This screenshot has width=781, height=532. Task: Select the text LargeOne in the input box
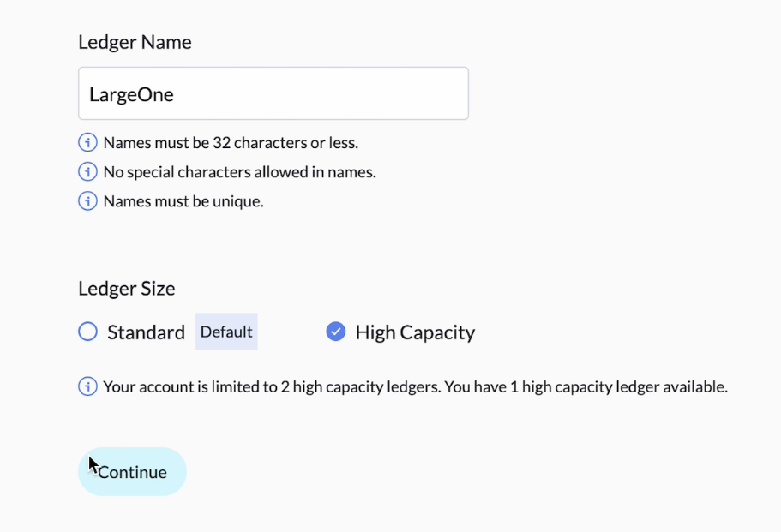pos(130,94)
